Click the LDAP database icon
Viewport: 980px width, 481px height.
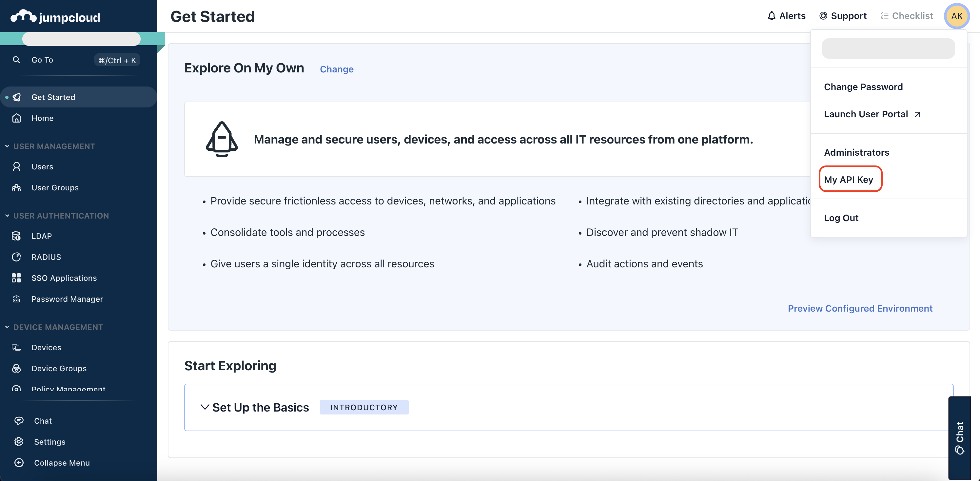tap(16, 236)
